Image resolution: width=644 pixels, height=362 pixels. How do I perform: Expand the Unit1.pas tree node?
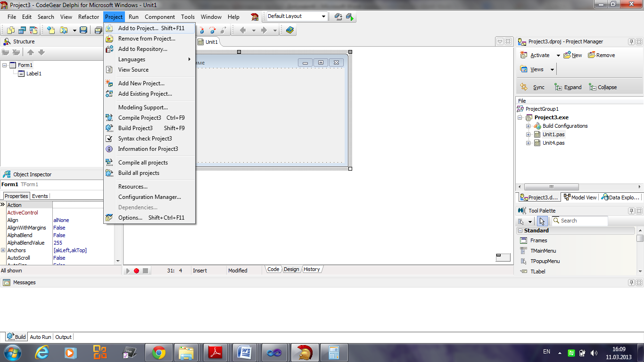pos(528,134)
